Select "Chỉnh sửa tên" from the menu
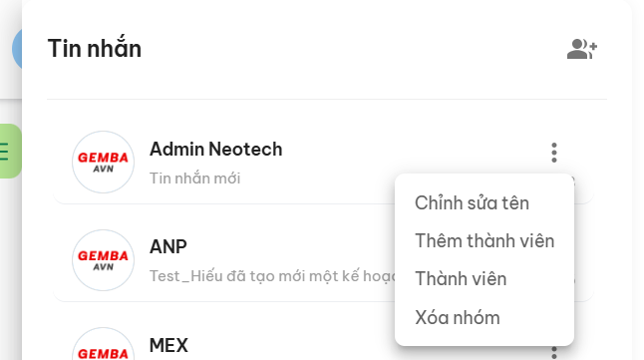Image resolution: width=644 pixels, height=360 pixels. [x=472, y=203]
